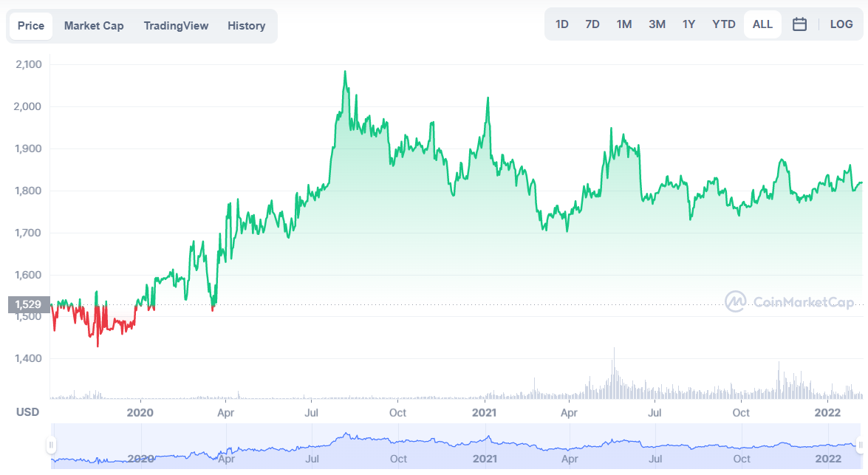The width and height of the screenshot is (868, 475).
Task: Open the TradingView tab
Action: click(176, 26)
